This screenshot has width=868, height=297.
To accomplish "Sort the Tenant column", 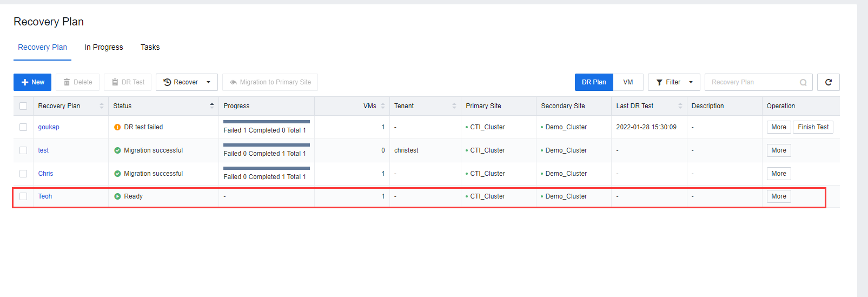I will pyautogui.click(x=454, y=106).
